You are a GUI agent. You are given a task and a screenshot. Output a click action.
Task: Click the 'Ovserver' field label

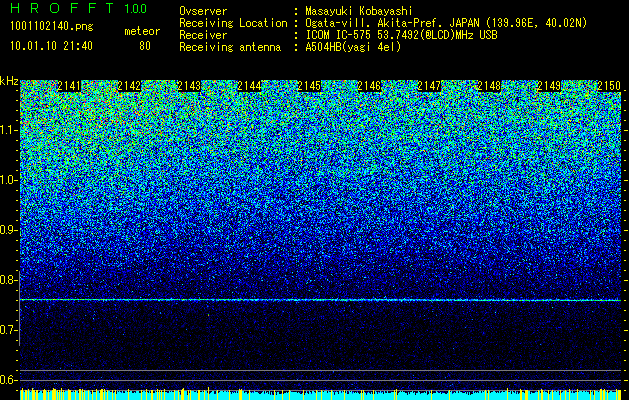[x=203, y=11]
